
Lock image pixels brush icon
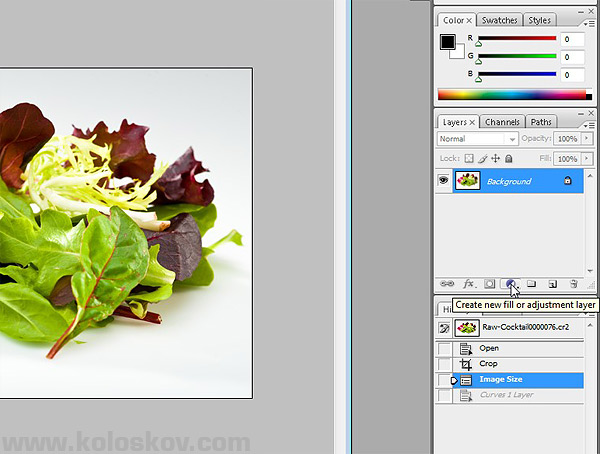[x=483, y=158]
